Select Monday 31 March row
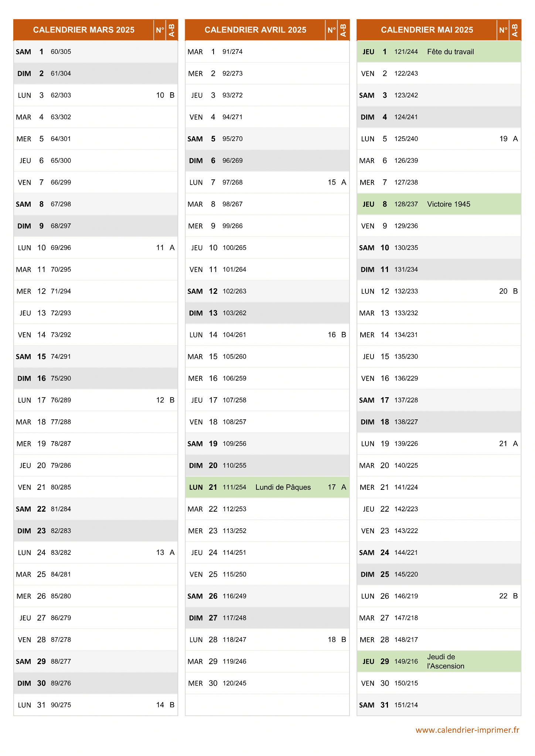Screen dimensions: 535x756 point(96,705)
